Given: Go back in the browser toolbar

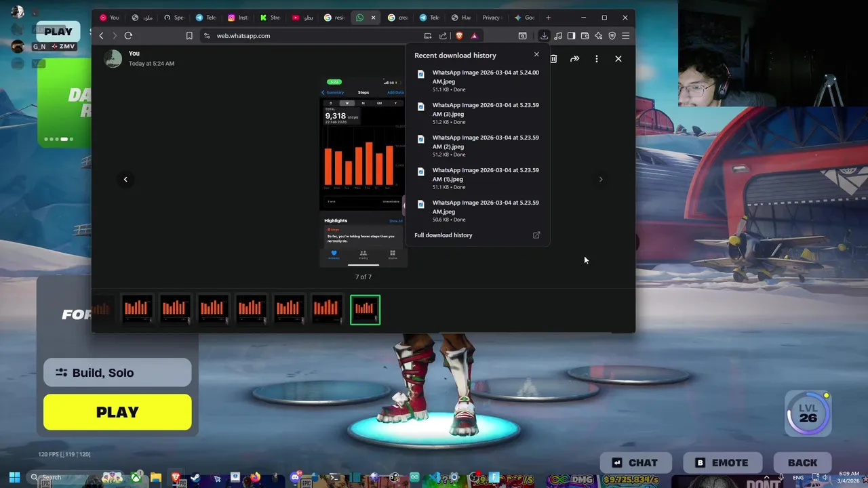Looking at the screenshot, I should [101, 36].
